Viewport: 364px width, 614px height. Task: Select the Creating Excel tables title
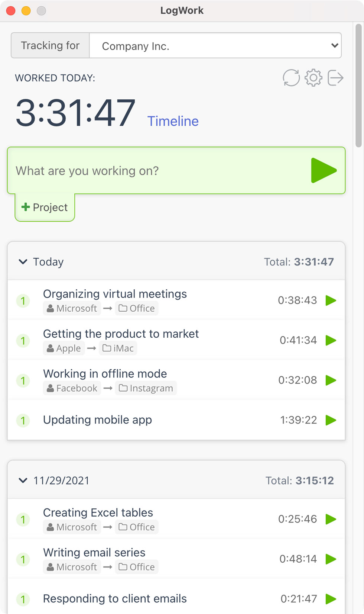tap(98, 512)
